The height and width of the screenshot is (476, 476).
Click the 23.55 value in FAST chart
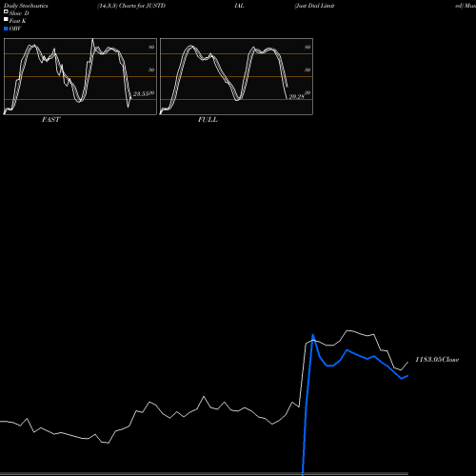[x=141, y=94]
